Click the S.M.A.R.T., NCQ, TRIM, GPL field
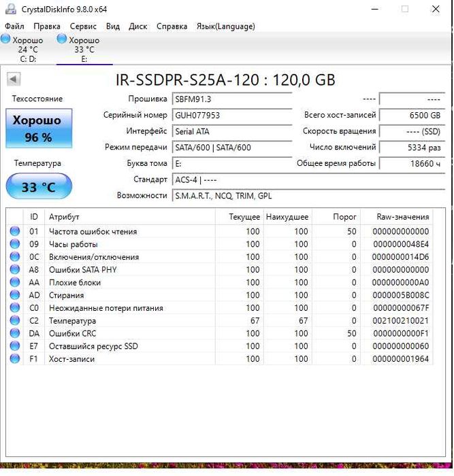This screenshot has width=454, height=476. [x=308, y=196]
